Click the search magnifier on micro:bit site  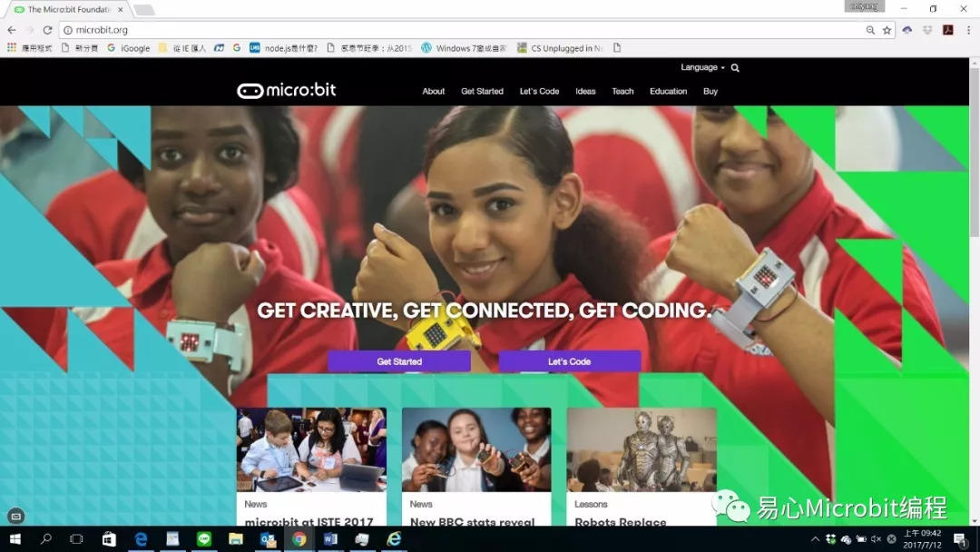point(735,67)
